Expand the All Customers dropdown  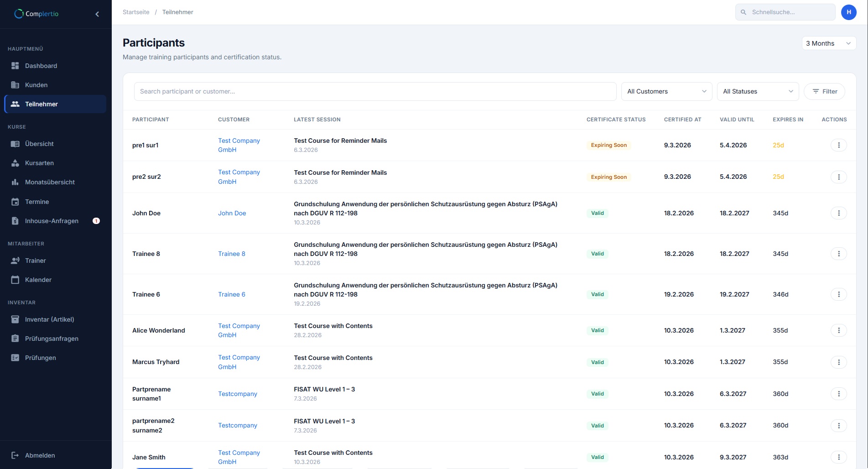pos(666,91)
